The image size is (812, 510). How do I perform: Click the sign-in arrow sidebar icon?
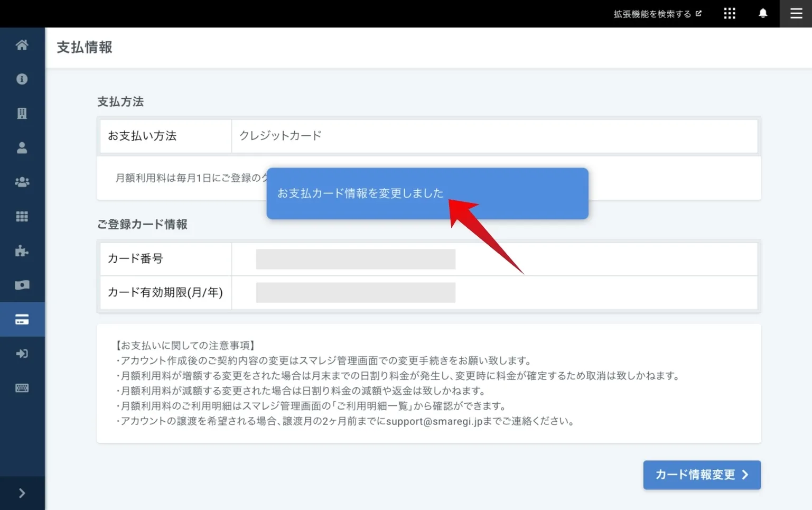coord(22,354)
